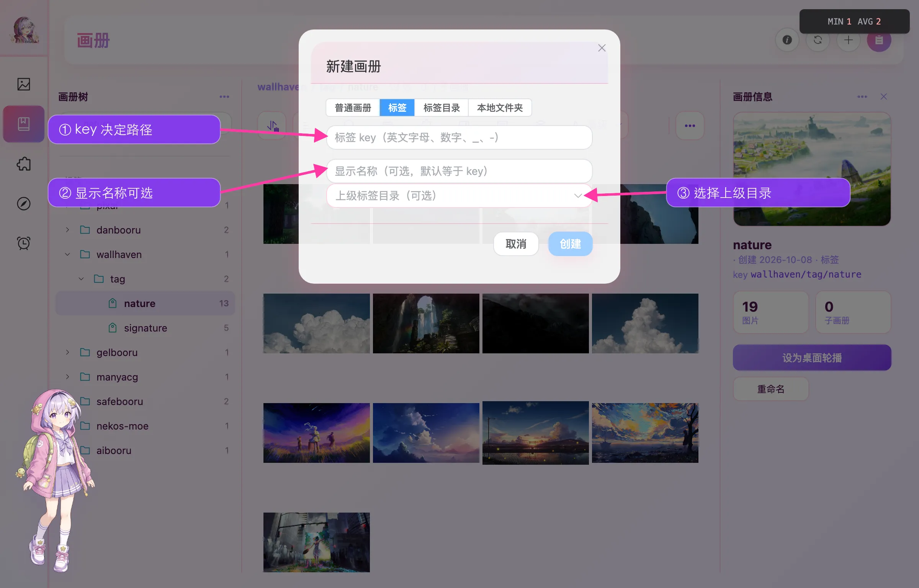Collapse the wallhaven folder
Image resolution: width=919 pixels, height=588 pixels.
pos(67,255)
